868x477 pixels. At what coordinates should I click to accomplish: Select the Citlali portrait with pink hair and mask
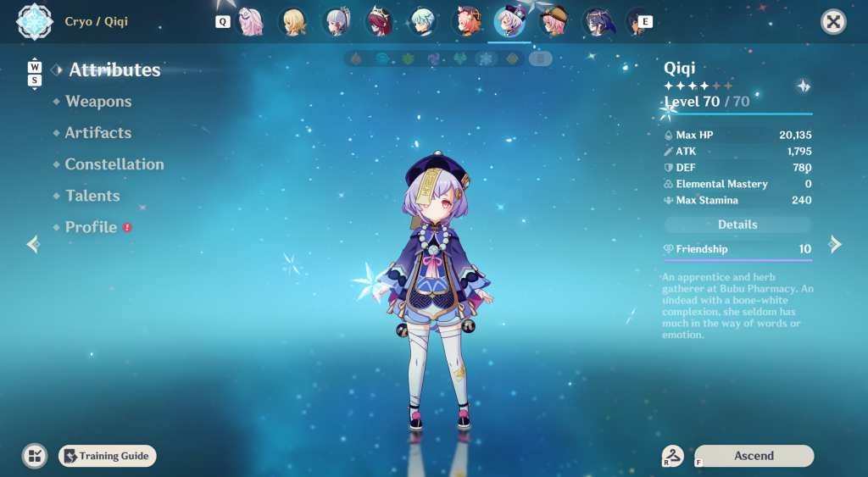coord(250,22)
